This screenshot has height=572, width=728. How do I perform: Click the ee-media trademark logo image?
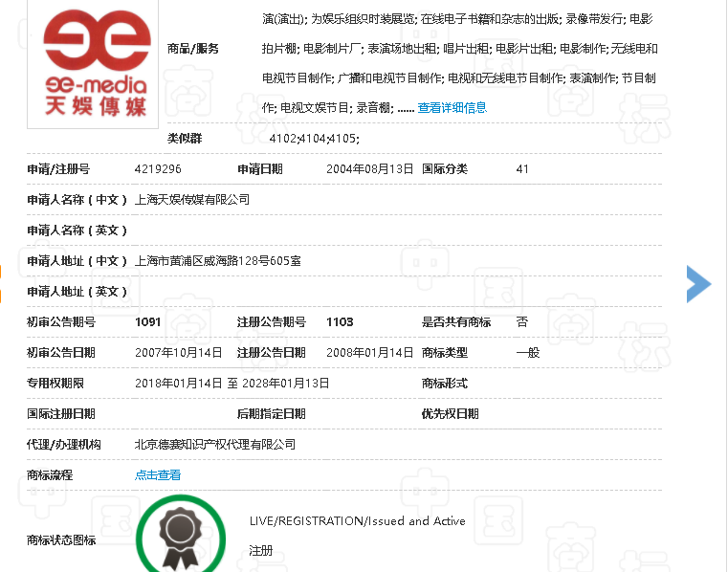94,63
